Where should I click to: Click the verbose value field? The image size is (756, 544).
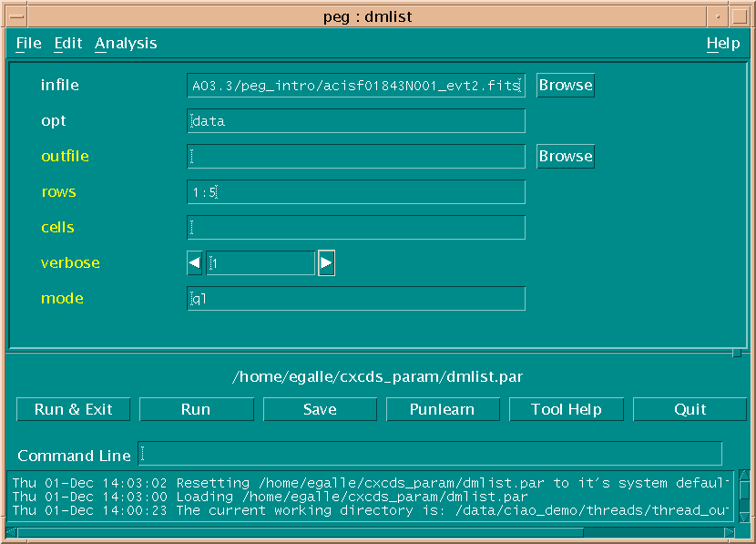[x=261, y=263]
